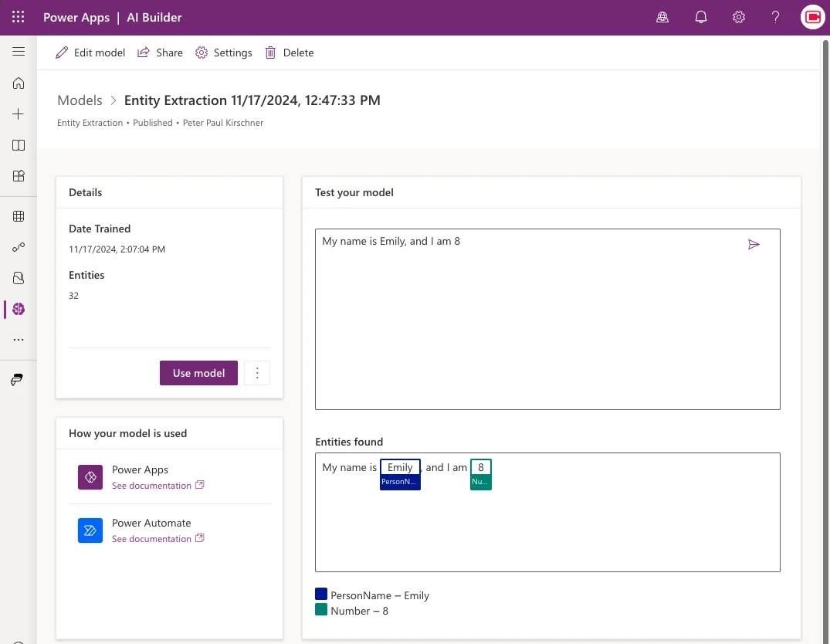830x644 pixels.
Task: Click Edit model in the toolbar
Action: pos(90,53)
